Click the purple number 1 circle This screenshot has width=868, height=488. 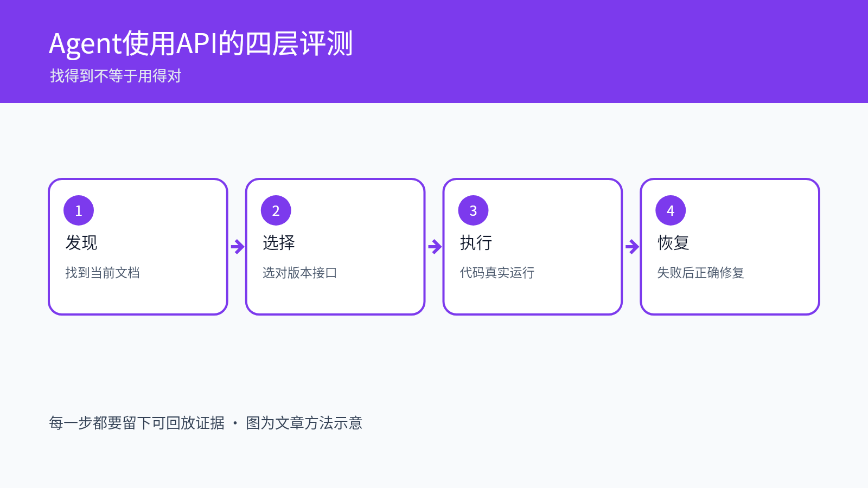coord(79,210)
